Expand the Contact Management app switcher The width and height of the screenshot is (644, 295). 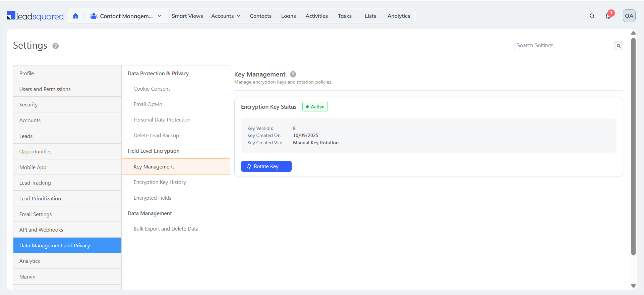pos(126,16)
